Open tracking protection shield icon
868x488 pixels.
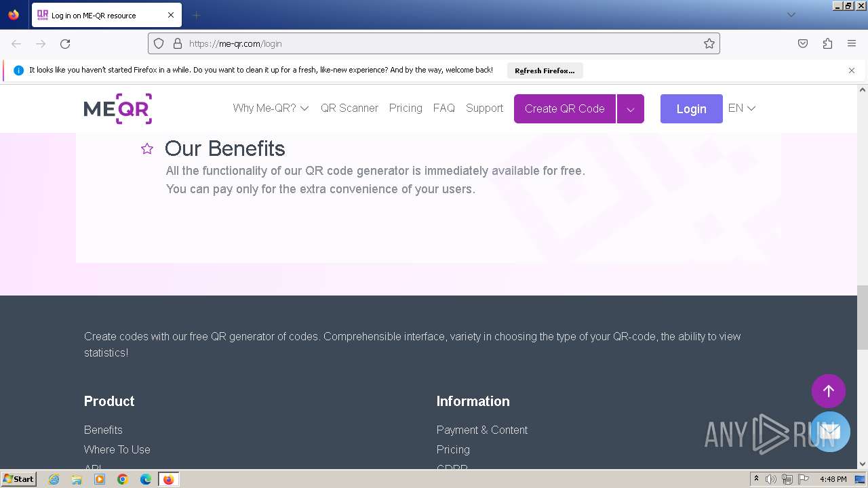click(159, 43)
